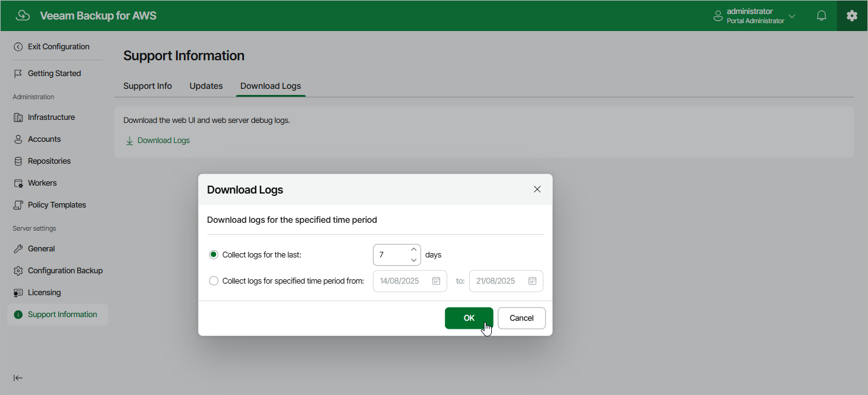Click the settings gear icon in header

point(852,16)
